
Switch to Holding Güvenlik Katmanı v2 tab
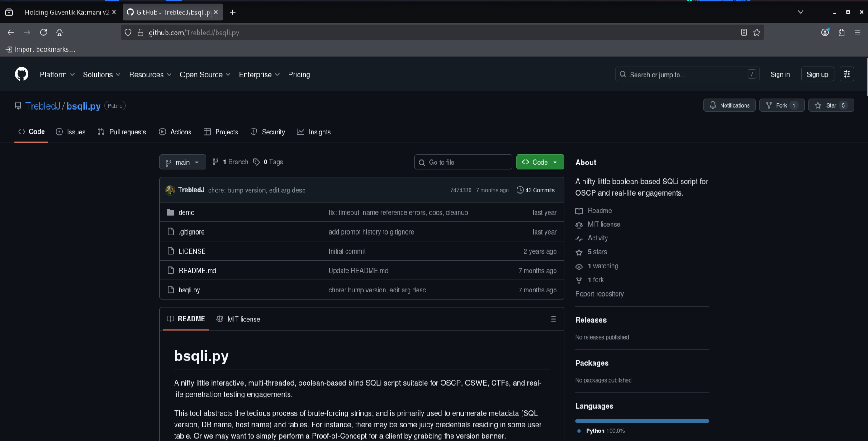pyautogui.click(x=67, y=12)
